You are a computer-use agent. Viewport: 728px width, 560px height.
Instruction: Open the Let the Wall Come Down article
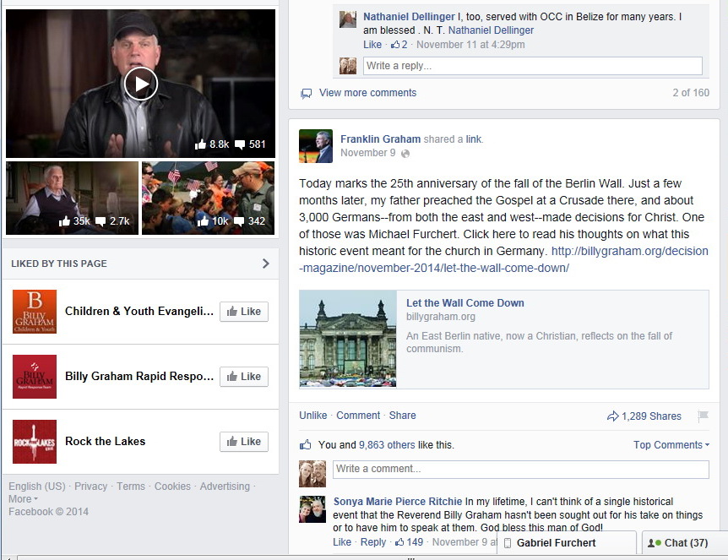click(x=465, y=303)
